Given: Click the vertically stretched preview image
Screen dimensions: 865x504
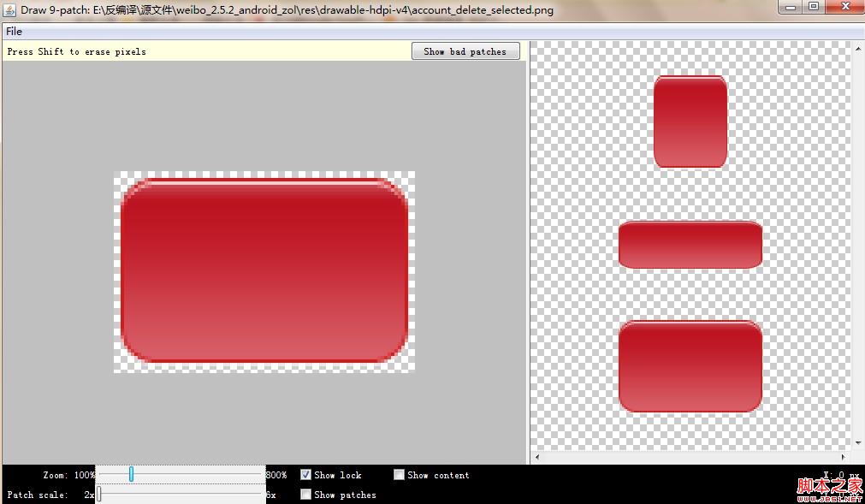Looking at the screenshot, I should [x=690, y=122].
